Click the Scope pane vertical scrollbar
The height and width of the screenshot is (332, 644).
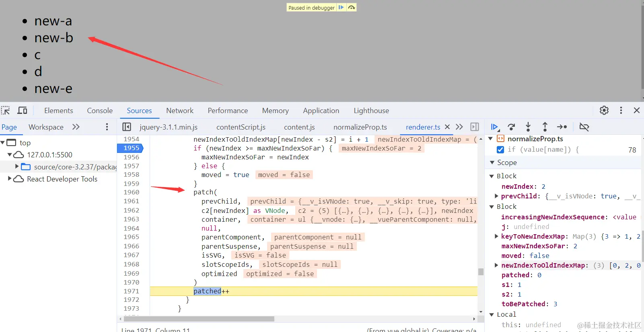click(642, 245)
